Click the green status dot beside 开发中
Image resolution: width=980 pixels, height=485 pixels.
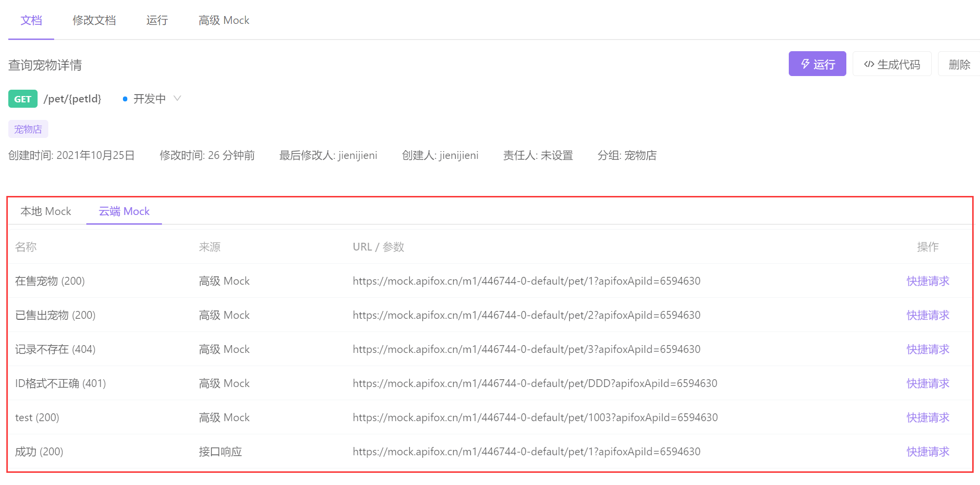coord(125,98)
